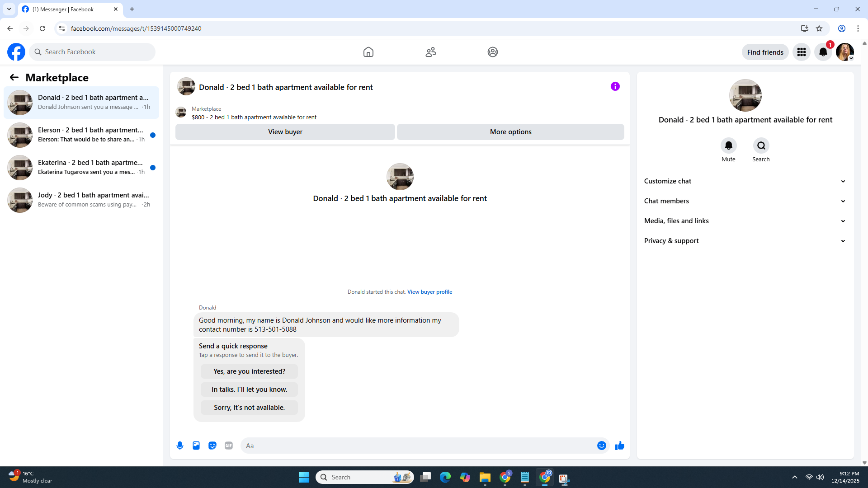Toggle conversation information with purple info icon

[x=615, y=86]
